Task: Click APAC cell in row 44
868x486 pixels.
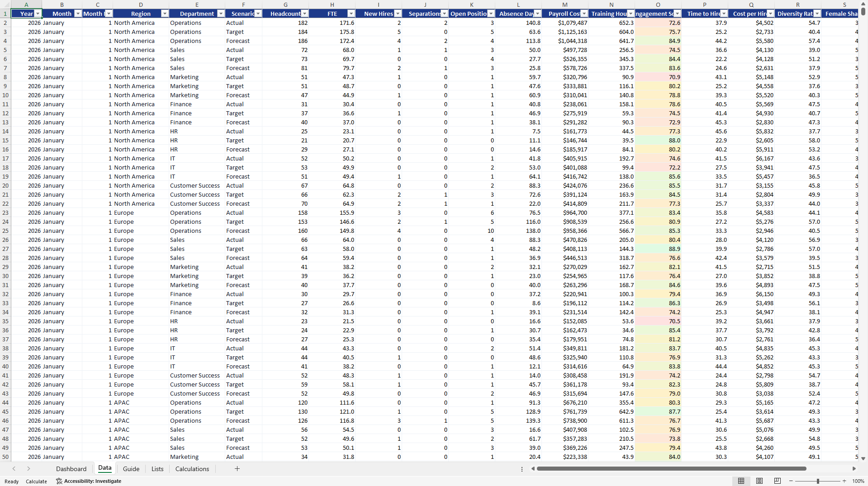Action: click(x=141, y=402)
